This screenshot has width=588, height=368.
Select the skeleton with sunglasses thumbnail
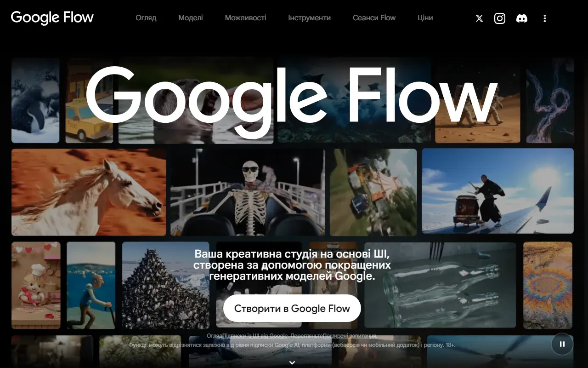pyautogui.click(x=248, y=192)
